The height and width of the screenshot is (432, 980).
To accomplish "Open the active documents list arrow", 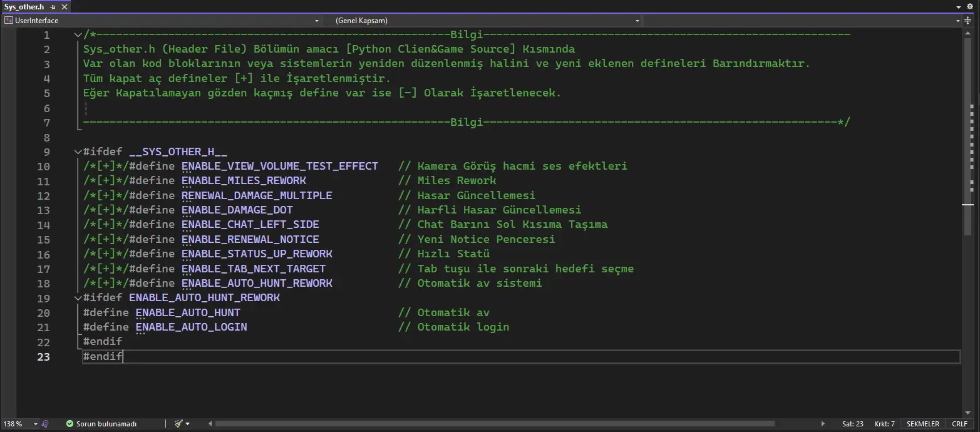I will [x=959, y=6].
